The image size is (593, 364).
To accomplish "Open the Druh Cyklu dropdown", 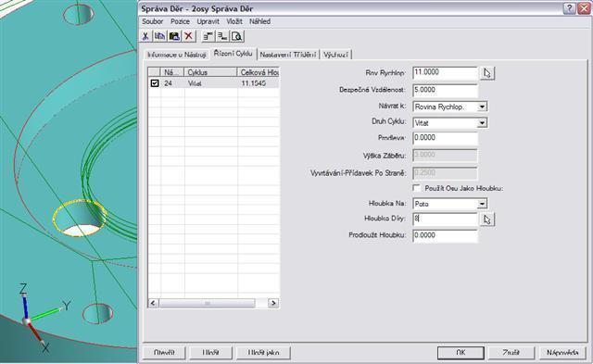I will pos(482,123).
